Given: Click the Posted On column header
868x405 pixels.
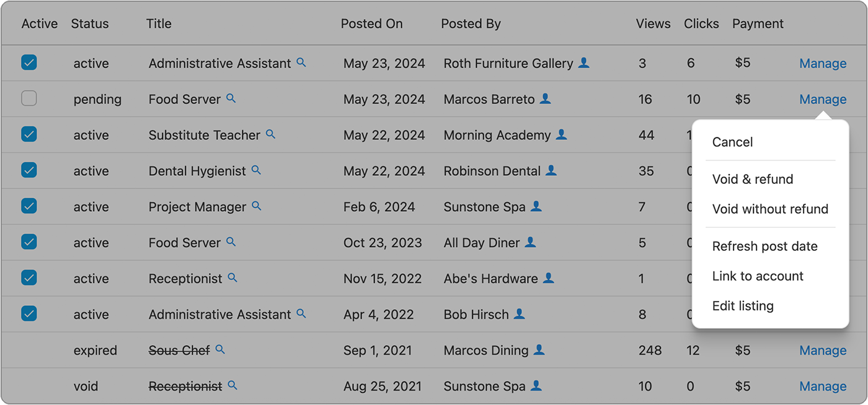Looking at the screenshot, I should pyautogui.click(x=371, y=24).
